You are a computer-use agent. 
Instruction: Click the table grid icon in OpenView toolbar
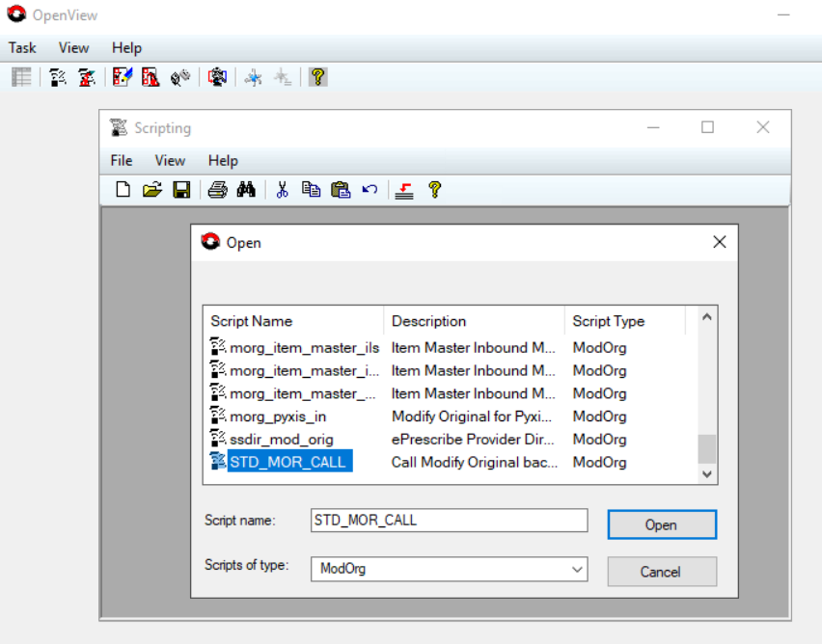coord(21,77)
